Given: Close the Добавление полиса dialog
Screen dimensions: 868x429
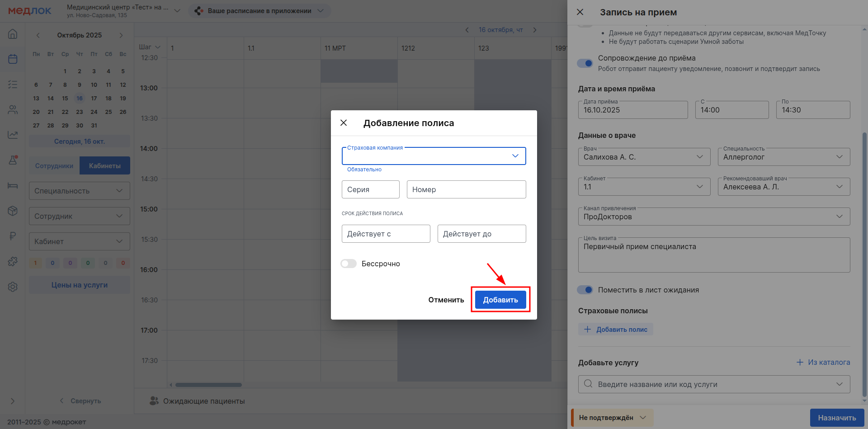Looking at the screenshot, I should click(344, 123).
